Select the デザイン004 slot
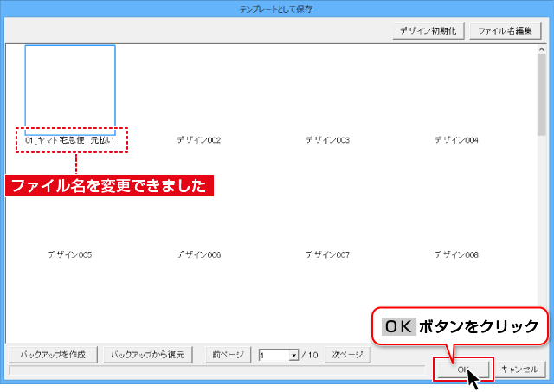This screenshot has height=392, width=554. [x=456, y=140]
